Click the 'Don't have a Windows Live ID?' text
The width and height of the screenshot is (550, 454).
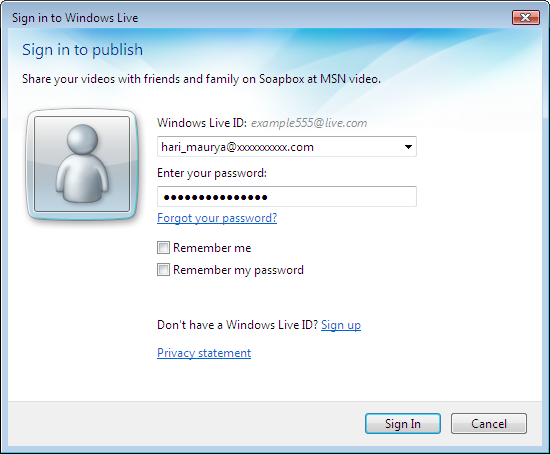pyautogui.click(x=237, y=325)
